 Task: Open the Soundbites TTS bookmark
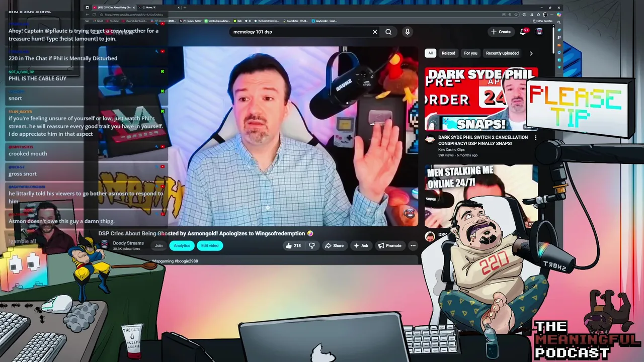(x=295, y=21)
